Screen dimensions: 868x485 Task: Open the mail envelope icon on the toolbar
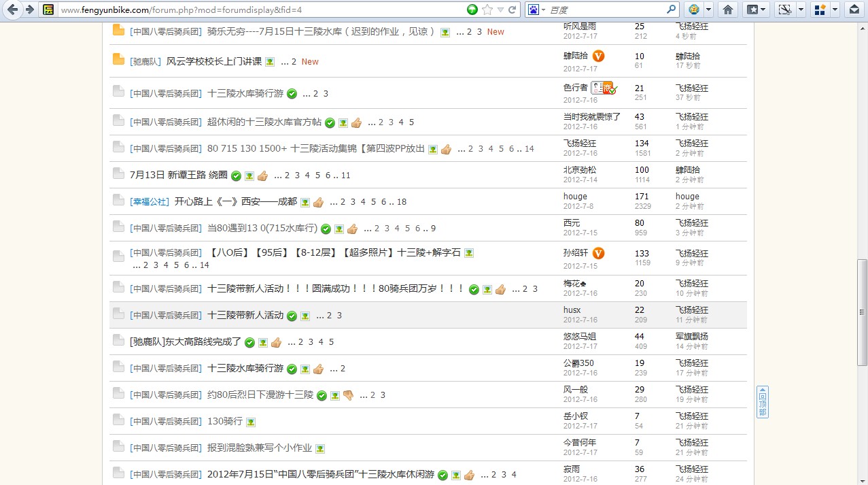pyautogui.click(x=854, y=10)
